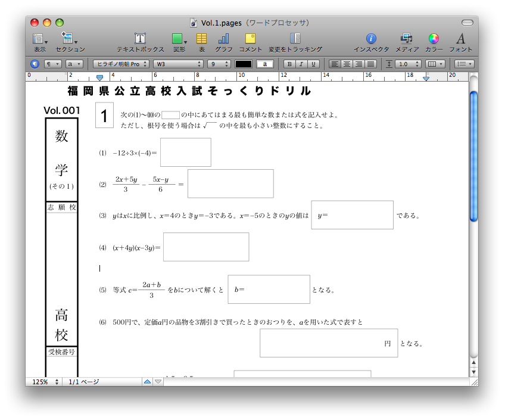Screen dimensions: 505x420
Task: Click the scrollbar up arrow
Action: click(473, 363)
